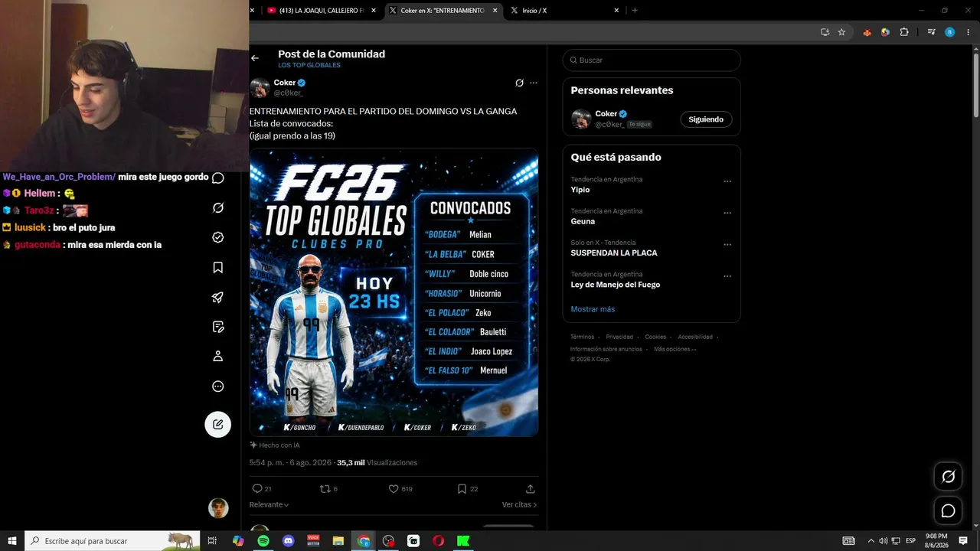Share the post via share icon
Screen dimensions: 980x551
tap(530, 488)
